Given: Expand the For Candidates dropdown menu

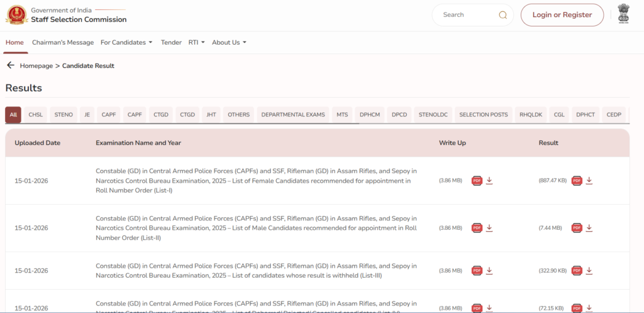Looking at the screenshot, I should click(x=126, y=43).
